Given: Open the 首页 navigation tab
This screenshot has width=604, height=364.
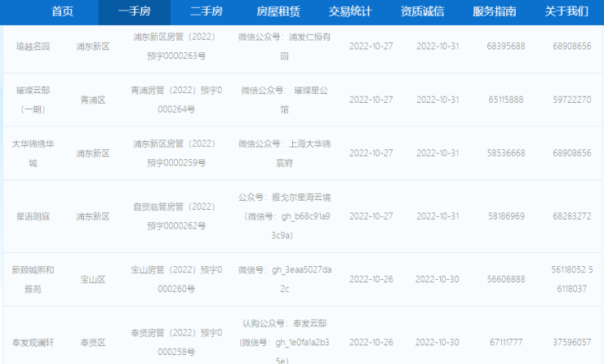Looking at the screenshot, I should 62,11.
